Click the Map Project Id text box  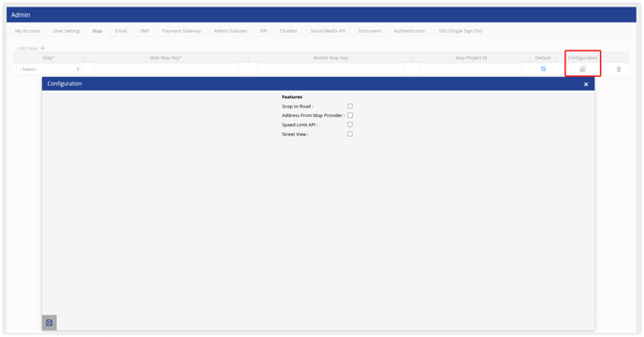point(471,69)
